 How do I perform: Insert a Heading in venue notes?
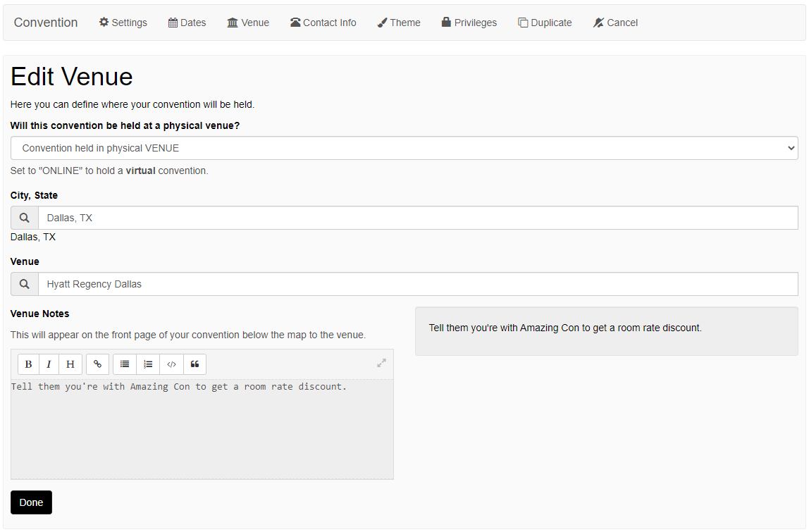click(x=70, y=364)
